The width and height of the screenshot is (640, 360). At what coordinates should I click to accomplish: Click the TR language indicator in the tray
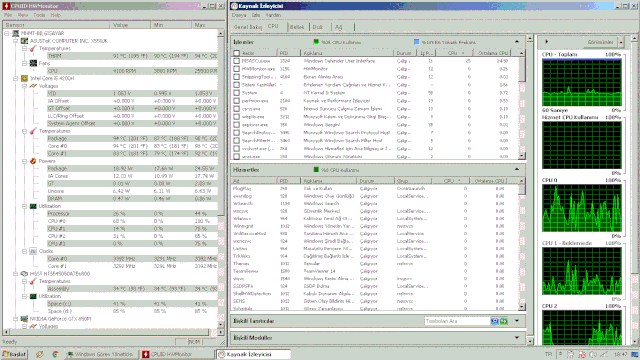tap(548, 354)
